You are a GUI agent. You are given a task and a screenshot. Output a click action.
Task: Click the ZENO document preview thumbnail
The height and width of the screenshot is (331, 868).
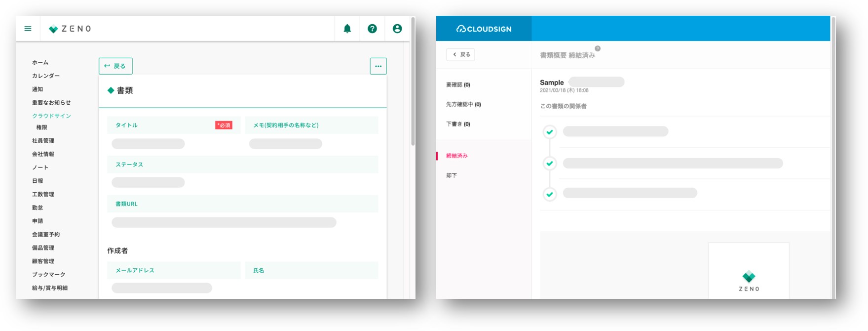point(749,271)
